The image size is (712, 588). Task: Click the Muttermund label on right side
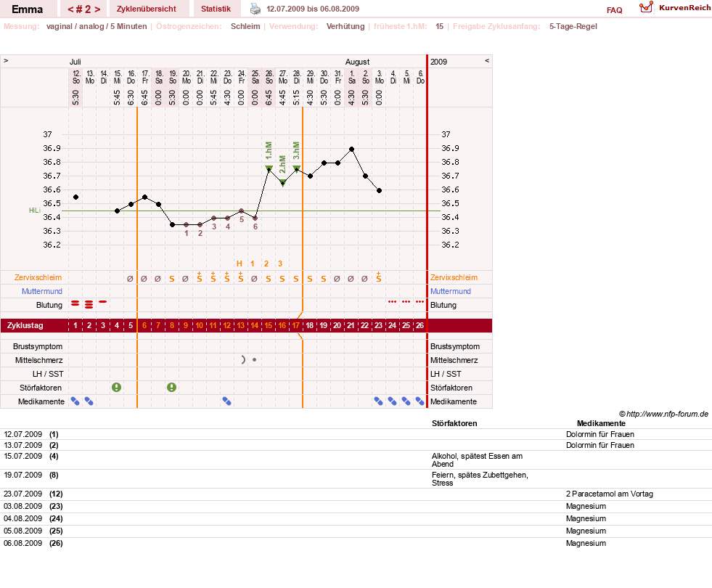[451, 291]
